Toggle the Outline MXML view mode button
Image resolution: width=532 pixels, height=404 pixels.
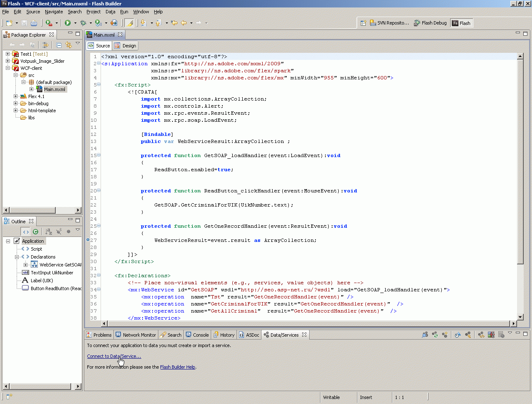pos(26,232)
